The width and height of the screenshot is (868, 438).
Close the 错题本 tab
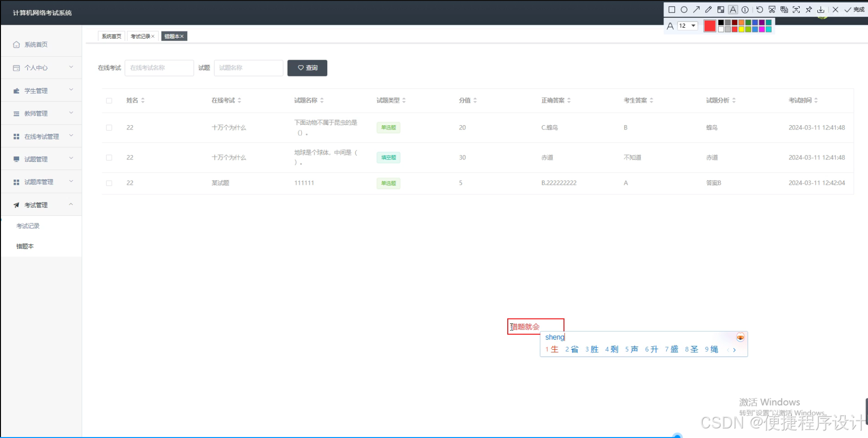[x=182, y=36]
